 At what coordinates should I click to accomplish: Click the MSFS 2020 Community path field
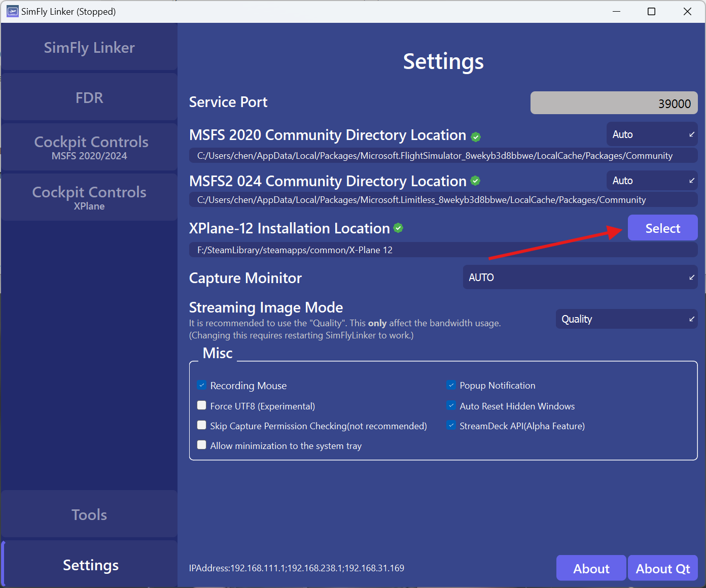(443, 156)
